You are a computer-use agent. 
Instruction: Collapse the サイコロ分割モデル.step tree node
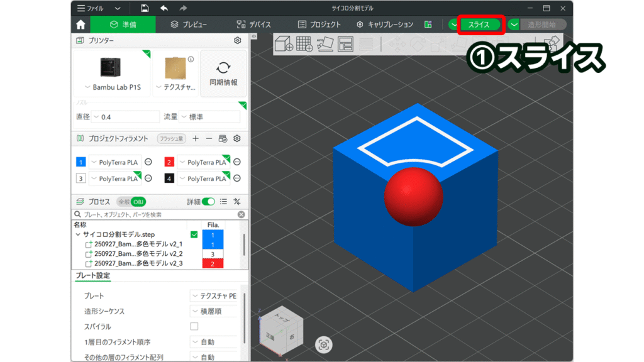coord(77,234)
